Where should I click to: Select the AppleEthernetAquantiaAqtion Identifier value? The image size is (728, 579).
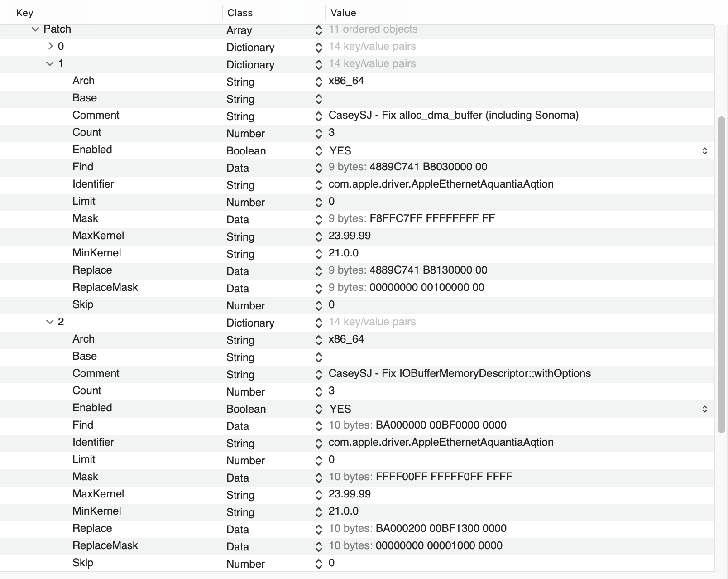click(441, 185)
